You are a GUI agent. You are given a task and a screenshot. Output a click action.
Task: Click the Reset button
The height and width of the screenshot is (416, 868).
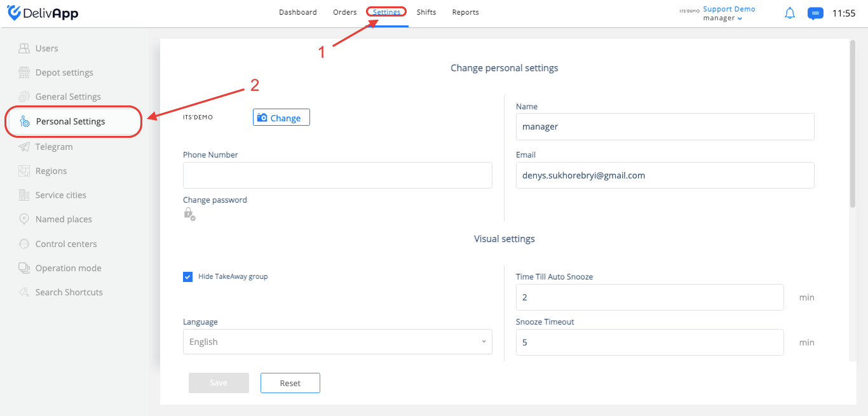click(x=290, y=383)
